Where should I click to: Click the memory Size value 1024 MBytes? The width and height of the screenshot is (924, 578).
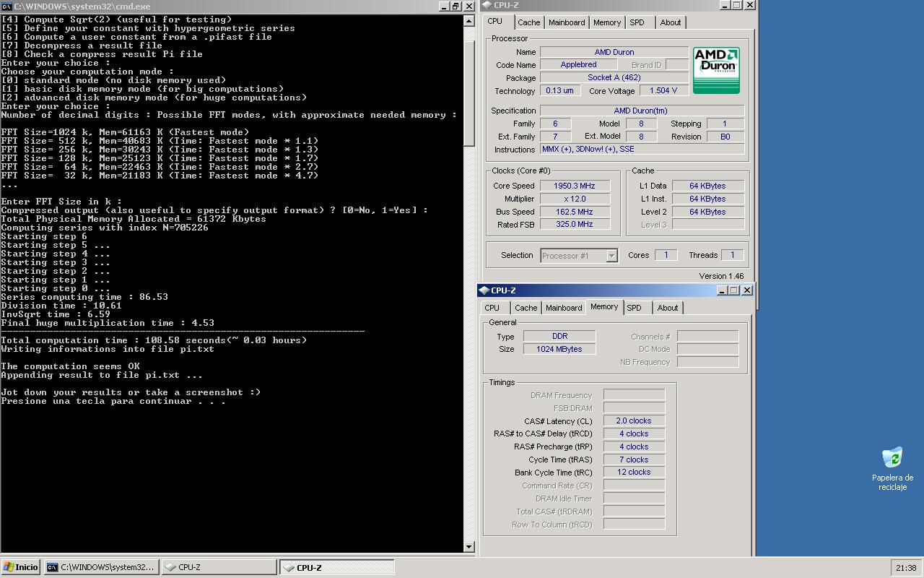[x=559, y=349]
